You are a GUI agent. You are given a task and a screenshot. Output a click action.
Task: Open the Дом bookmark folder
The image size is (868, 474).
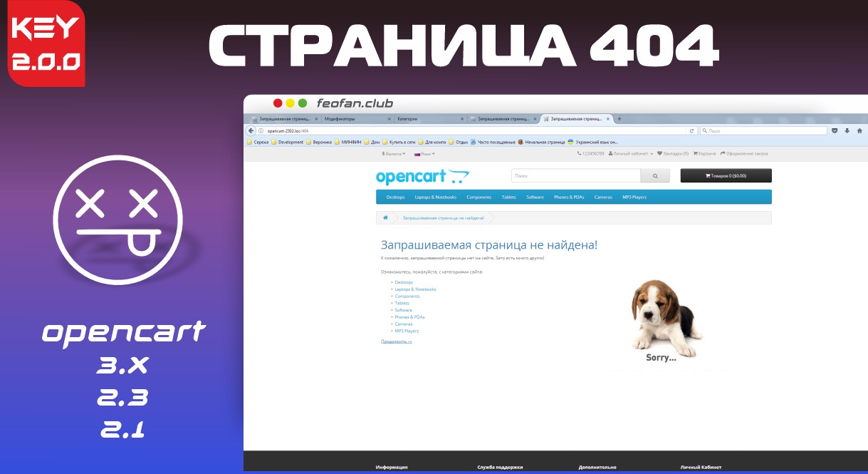coord(372,142)
